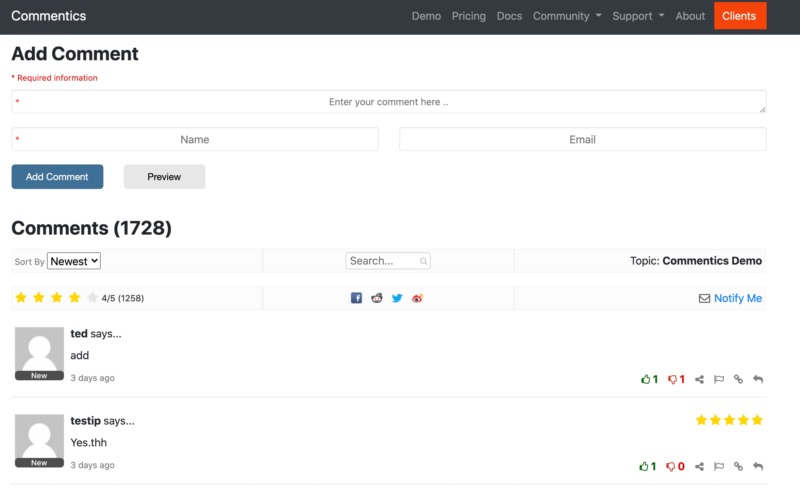Screen dimensions: 800x493
Task: Expand the Community menu
Action: pyautogui.click(x=567, y=16)
